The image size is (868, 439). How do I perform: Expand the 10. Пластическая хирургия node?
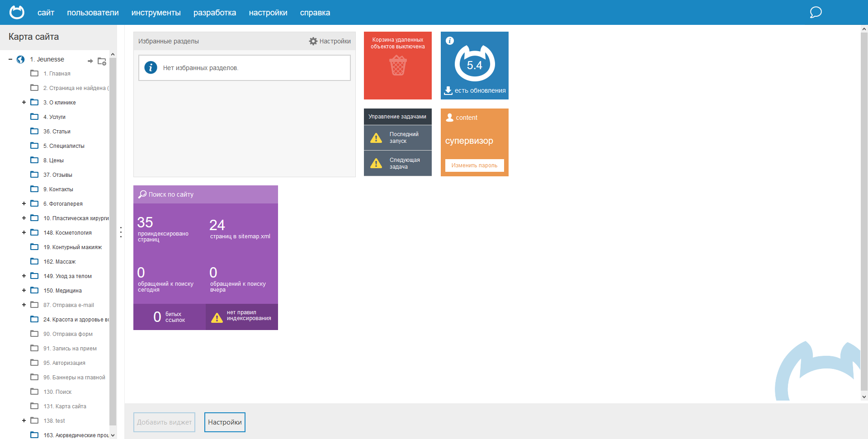[24, 218]
